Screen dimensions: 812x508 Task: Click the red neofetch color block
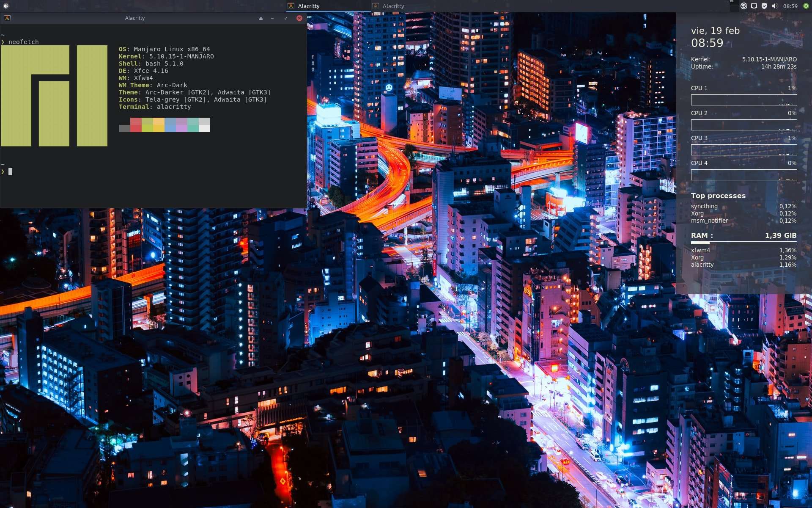[136, 125]
